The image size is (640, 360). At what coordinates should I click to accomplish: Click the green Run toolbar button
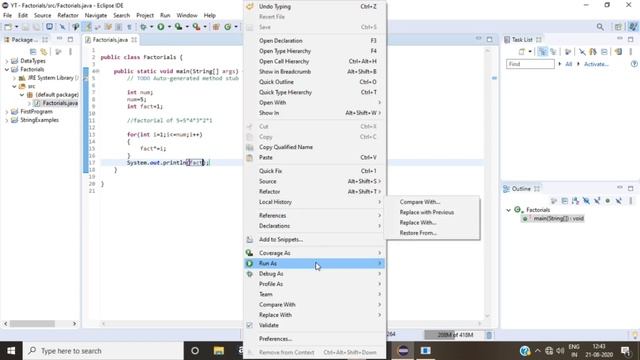pyautogui.click(x=161, y=27)
